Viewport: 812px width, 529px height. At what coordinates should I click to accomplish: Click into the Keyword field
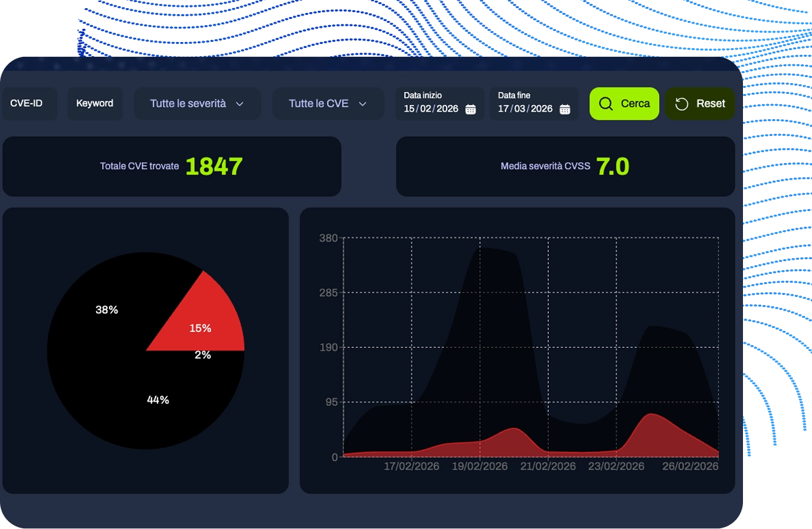95,103
